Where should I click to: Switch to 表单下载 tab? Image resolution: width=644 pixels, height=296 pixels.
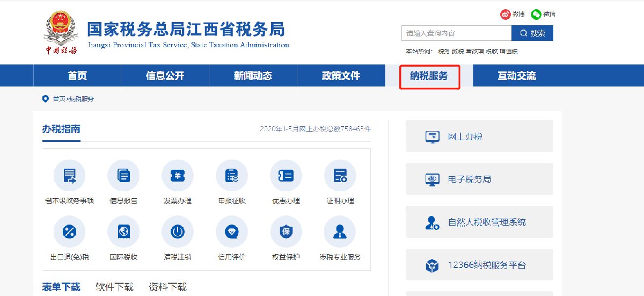pyautogui.click(x=61, y=287)
